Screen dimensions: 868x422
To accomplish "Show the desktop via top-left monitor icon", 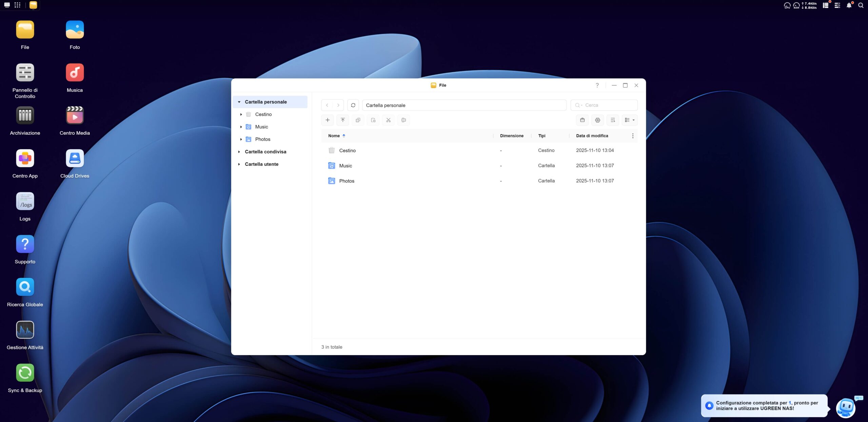I will point(7,5).
